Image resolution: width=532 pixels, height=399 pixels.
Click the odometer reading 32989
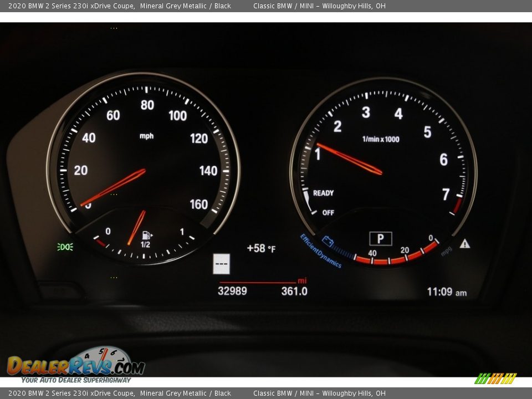[x=232, y=291]
